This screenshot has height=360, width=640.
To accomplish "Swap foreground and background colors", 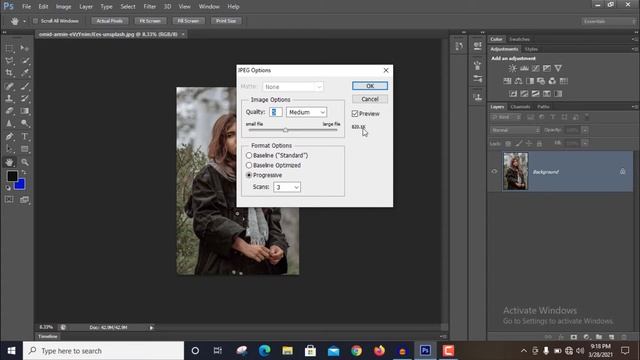I will [24, 172].
